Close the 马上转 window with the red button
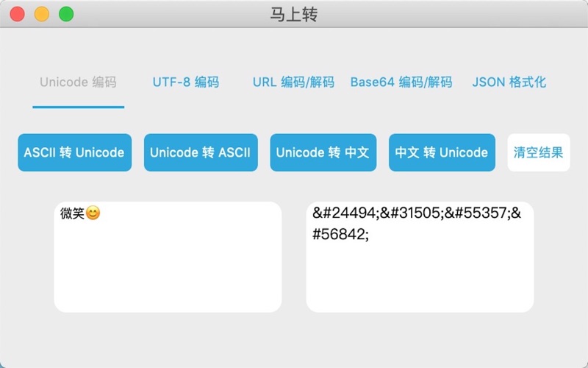 point(17,14)
